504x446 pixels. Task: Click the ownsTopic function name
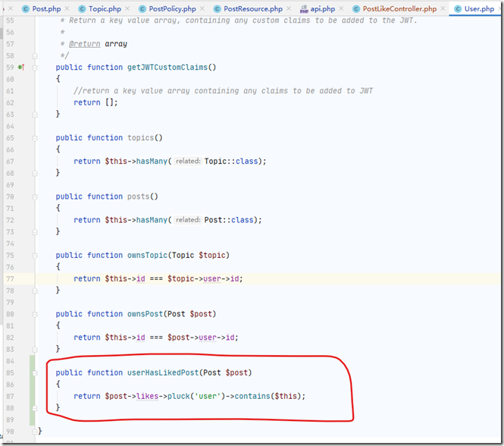click(147, 255)
